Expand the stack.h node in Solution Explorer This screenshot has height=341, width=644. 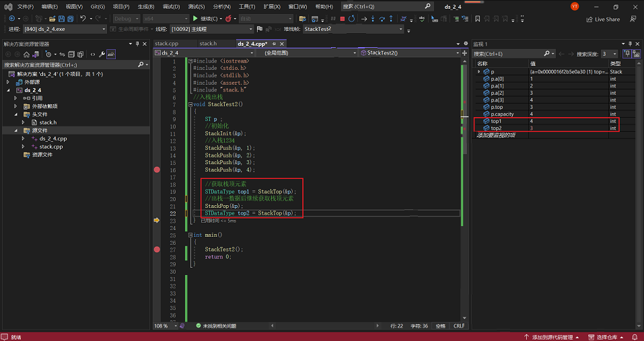[24, 122]
